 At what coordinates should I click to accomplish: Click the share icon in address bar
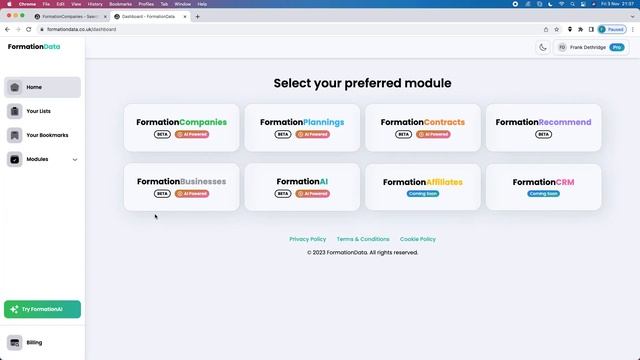tap(546, 29)
